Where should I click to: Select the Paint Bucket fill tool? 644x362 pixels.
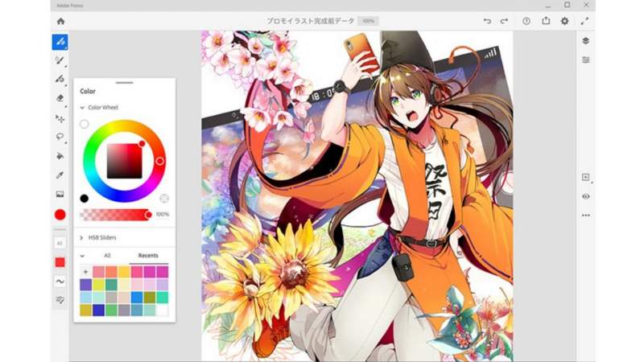(60, 156)
